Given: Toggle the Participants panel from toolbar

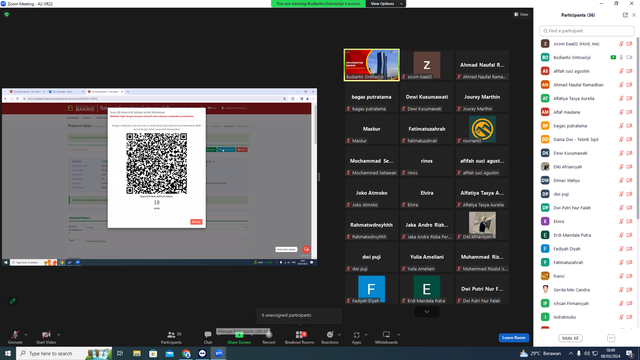Looking at the screenshot, I should click(171, 337).
